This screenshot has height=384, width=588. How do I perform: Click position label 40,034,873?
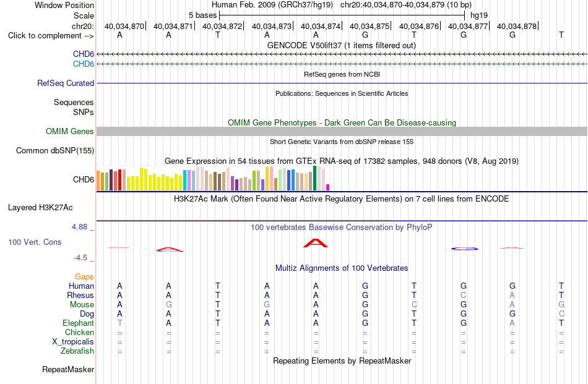(272, 26)
